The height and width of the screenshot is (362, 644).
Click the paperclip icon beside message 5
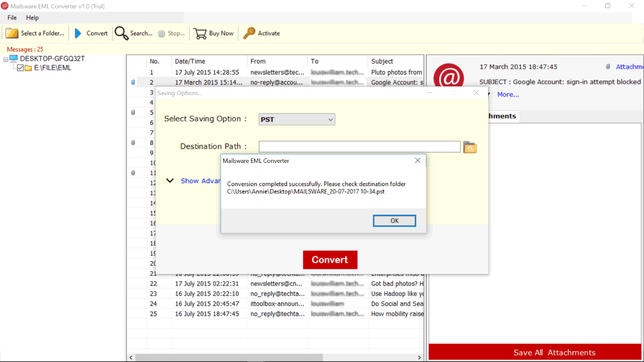[x=133, y=112]
